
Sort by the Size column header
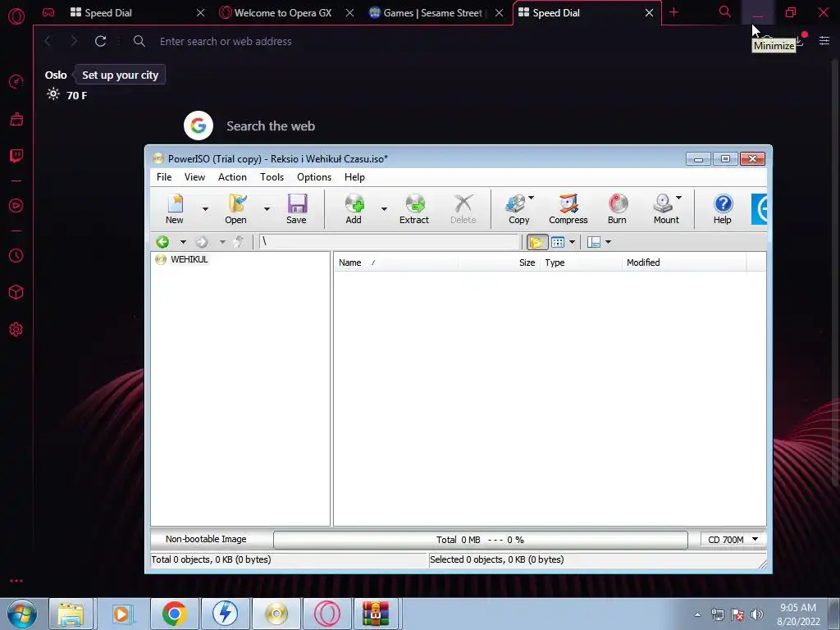(x=499, y=262)
